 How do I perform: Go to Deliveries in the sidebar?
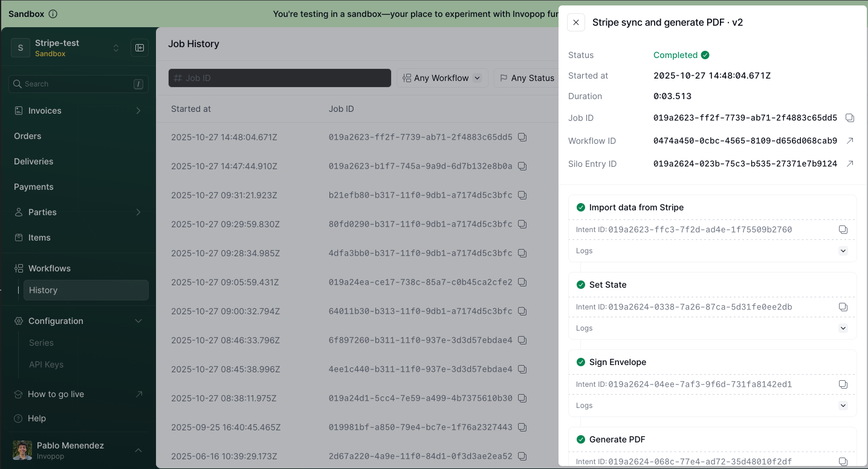(x=34, y=161)
